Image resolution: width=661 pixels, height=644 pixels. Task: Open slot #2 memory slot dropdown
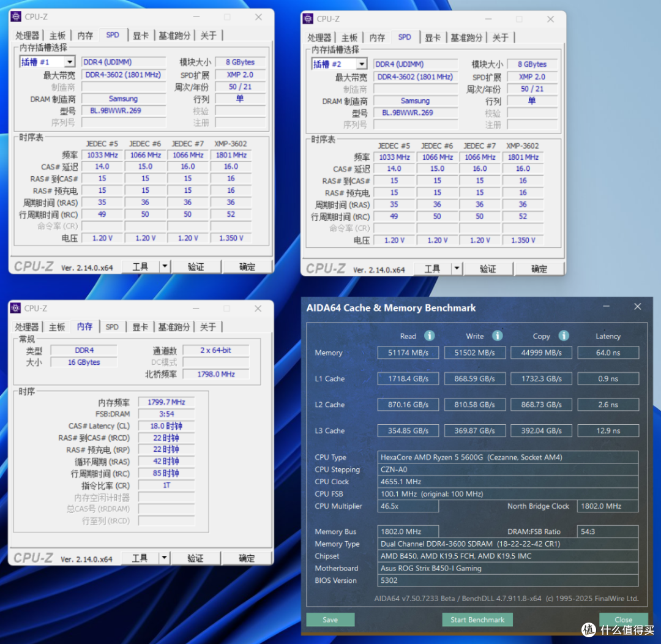point(362,64)
